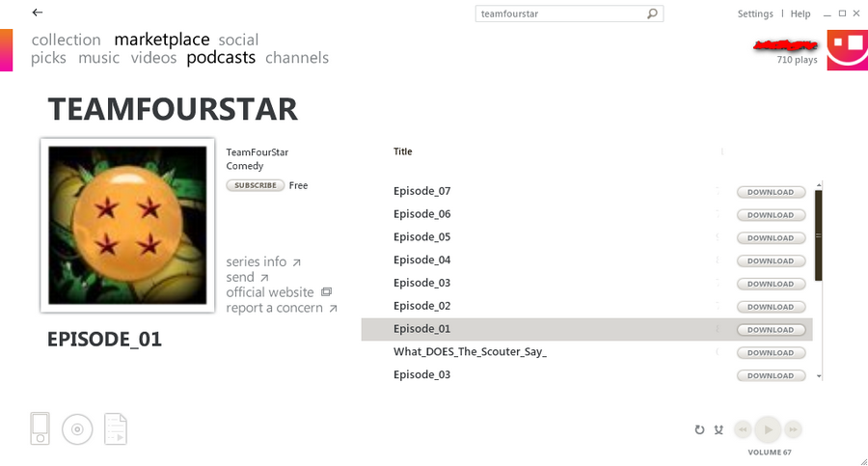
Task: Toggle shuffle mode
Action: coord(719,429)
